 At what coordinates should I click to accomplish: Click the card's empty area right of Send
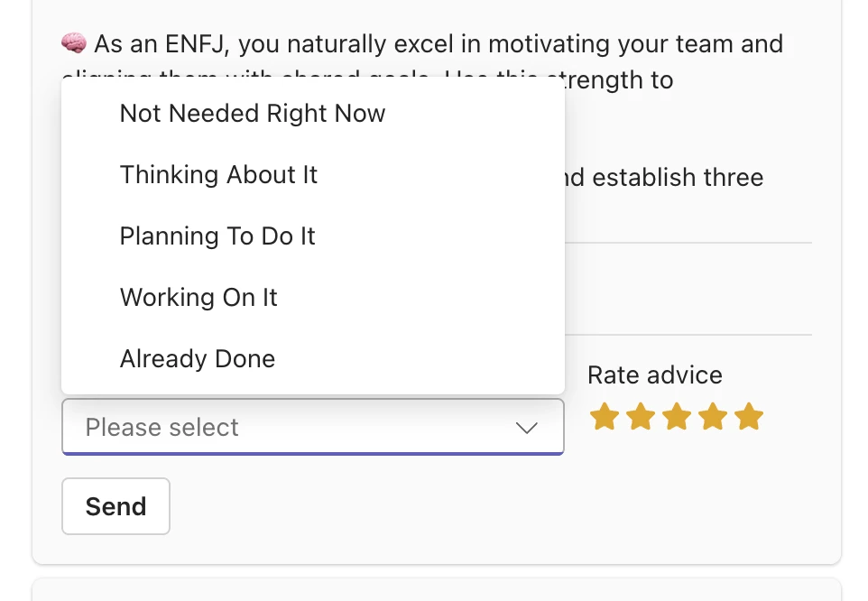click(496, 507)
